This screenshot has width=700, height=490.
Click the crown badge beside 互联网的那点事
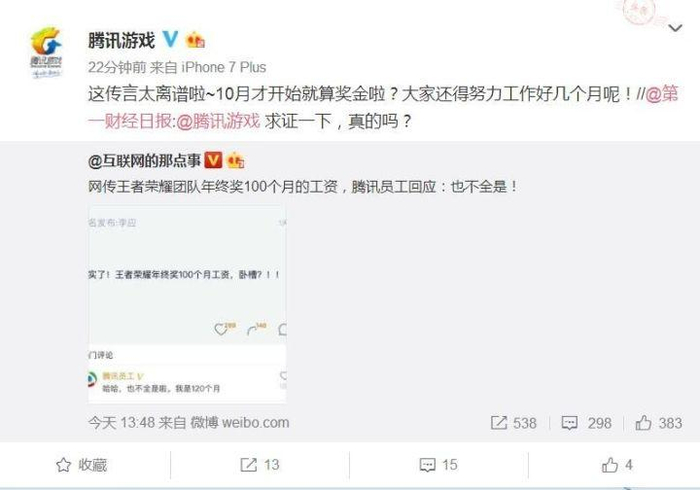(236, 160)
